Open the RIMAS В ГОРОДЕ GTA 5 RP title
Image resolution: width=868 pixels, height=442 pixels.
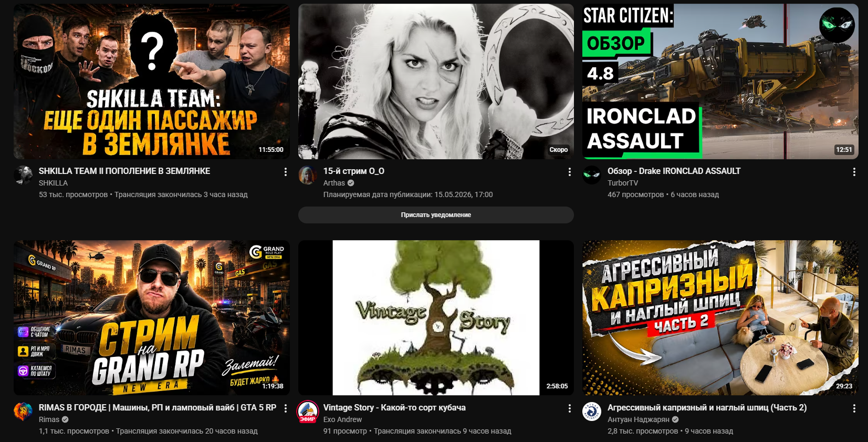tap(158, 407)
